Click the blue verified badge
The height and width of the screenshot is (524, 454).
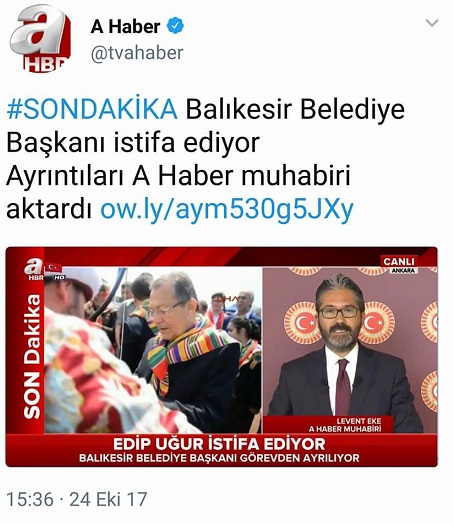[x=175, y=26]
